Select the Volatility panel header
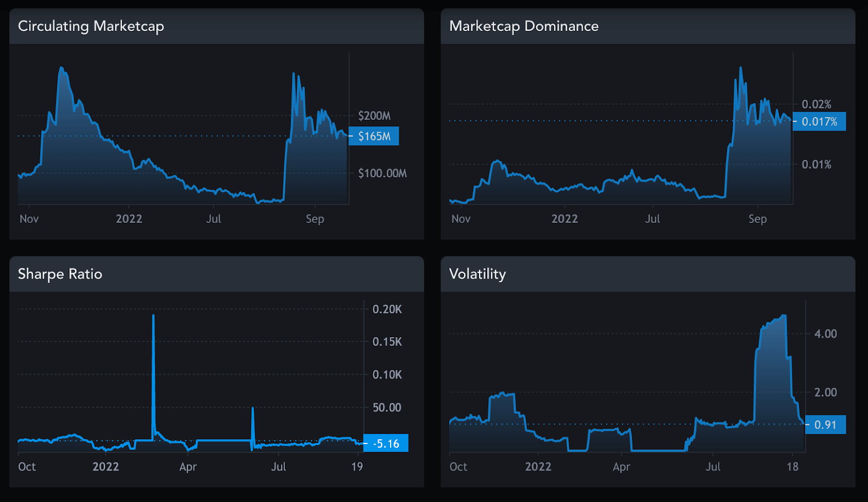868x502 pixels. point(477,274)
